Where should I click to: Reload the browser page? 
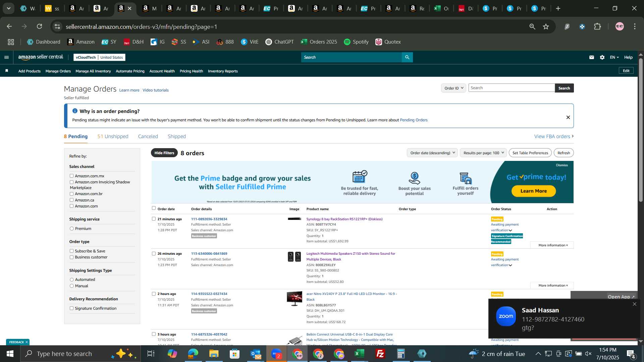point(40,26)
